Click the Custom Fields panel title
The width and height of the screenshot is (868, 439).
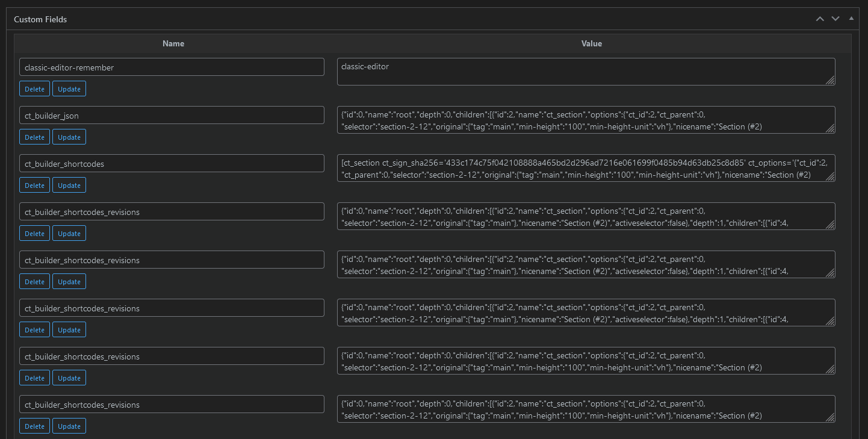click(40, 19)
